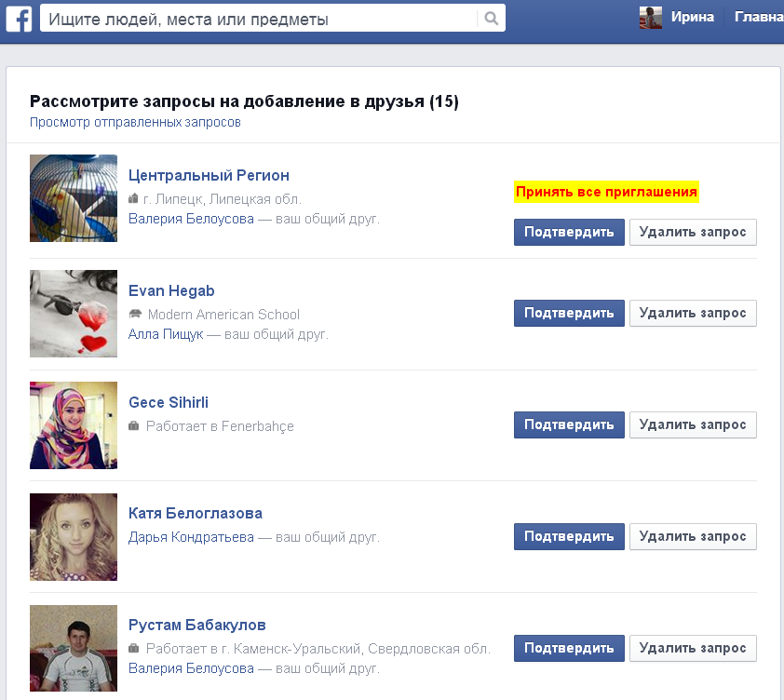Click the Modern American School text
The image size is (784, 700).
[x=223, y=314]
